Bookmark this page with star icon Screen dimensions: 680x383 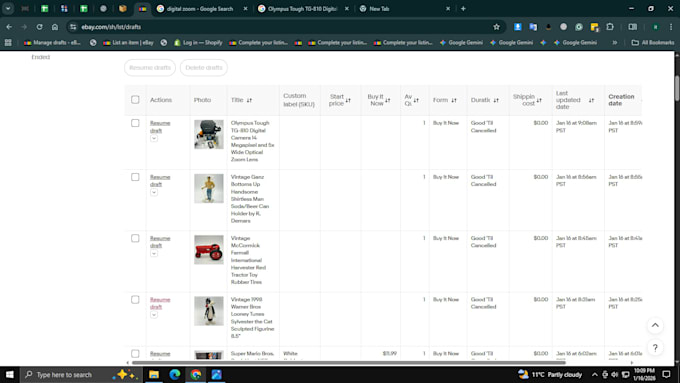[497, 27]
